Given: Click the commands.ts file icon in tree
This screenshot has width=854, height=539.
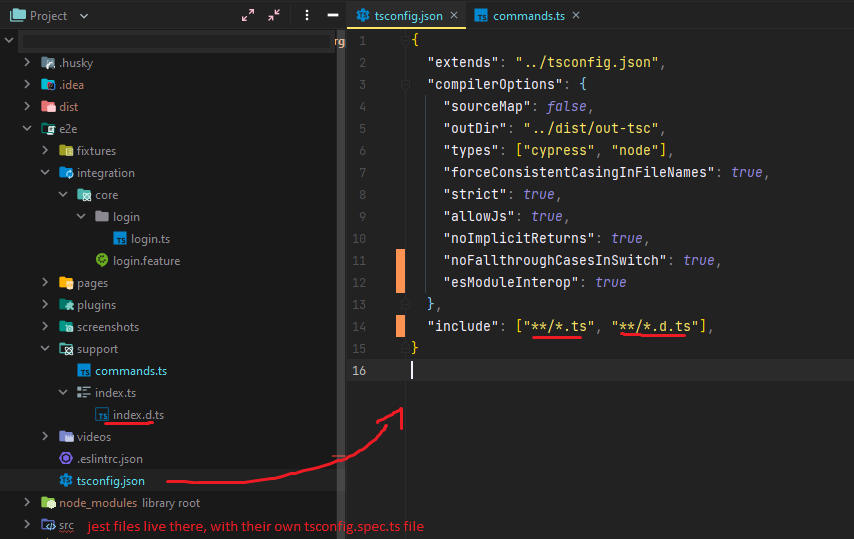Looking at the screenshot, I should (x=84, y=371).
